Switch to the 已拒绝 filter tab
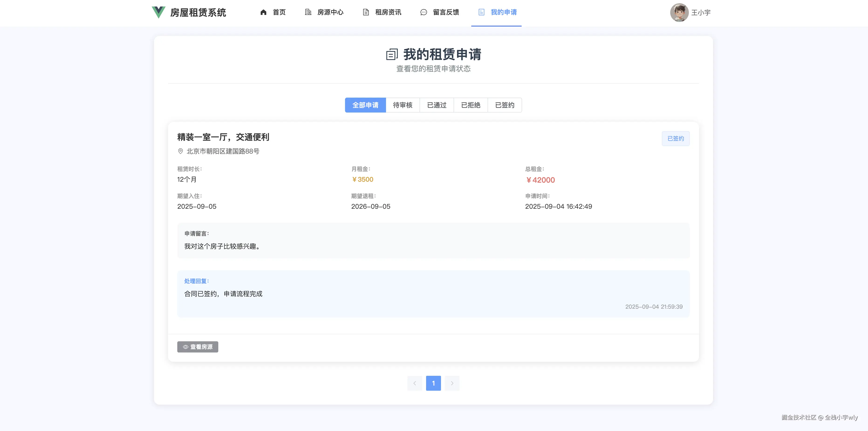The image size is (868, 431). pyautogui.click(x=471, y=105)
